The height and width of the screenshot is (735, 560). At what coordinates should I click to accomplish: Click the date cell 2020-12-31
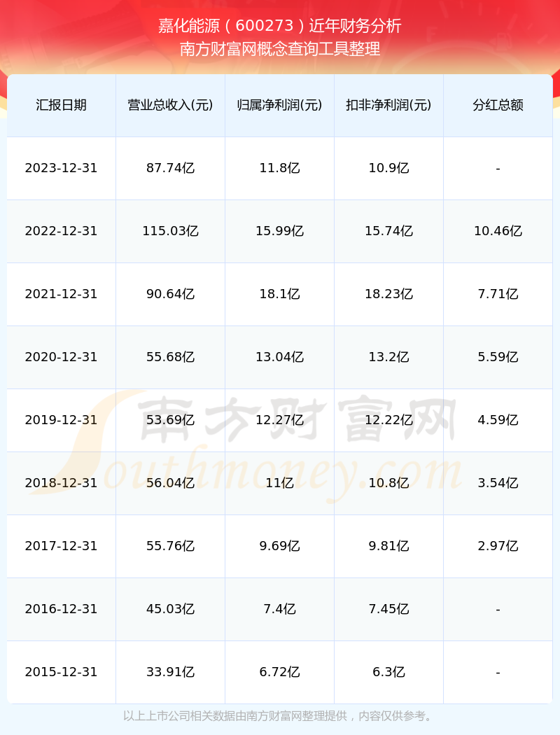pyautogui.click(x=62, y=357)
